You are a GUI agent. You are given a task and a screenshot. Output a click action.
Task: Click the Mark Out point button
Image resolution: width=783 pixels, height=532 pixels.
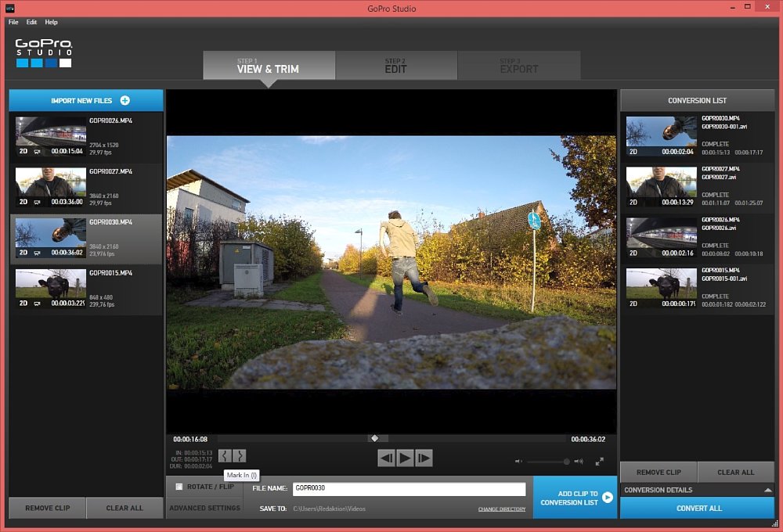[240, 455]
